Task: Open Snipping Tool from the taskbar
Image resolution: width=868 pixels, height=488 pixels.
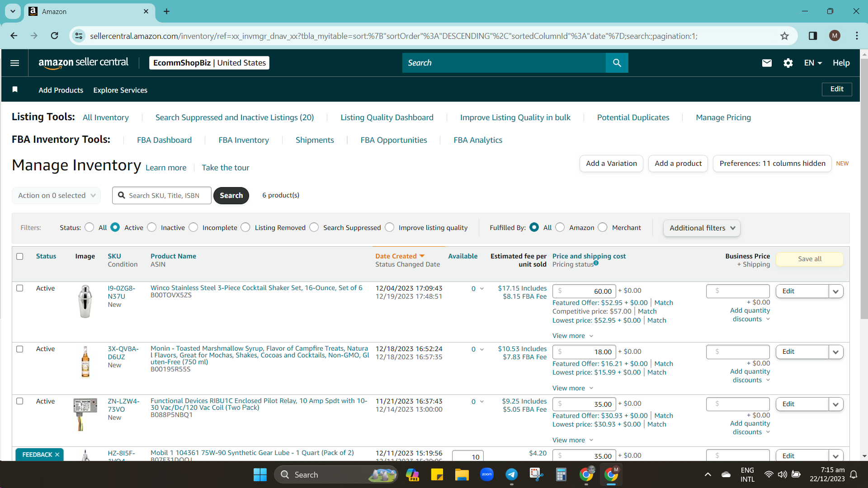Action: (x=536, y=474)
